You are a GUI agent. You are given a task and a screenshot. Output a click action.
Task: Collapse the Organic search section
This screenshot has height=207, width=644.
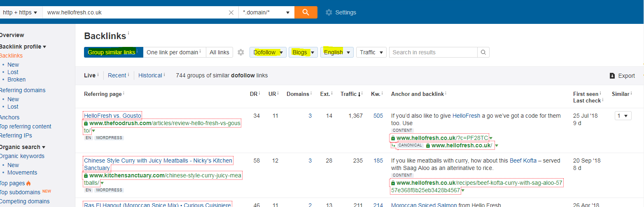[23, 147]
